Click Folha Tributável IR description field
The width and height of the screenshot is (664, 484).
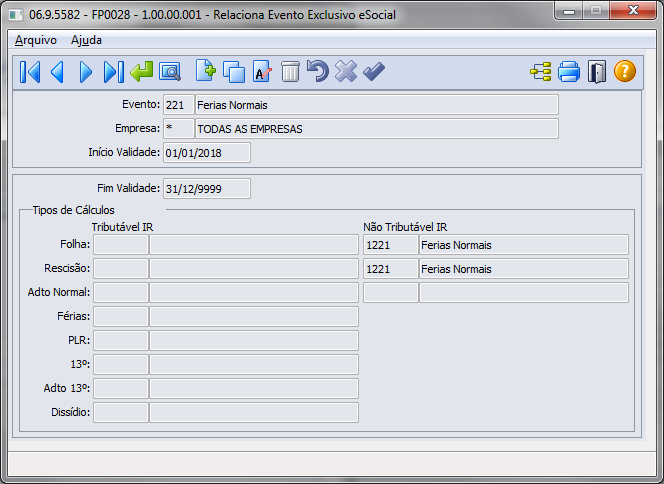click(x=254, y=245)
